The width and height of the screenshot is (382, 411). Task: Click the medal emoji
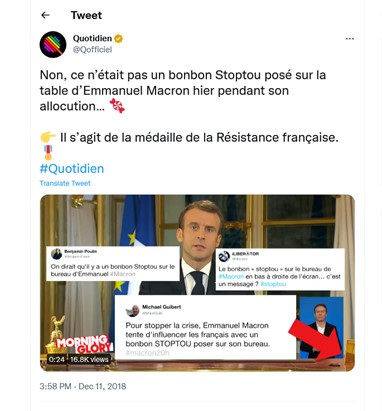tap(48, 152)
